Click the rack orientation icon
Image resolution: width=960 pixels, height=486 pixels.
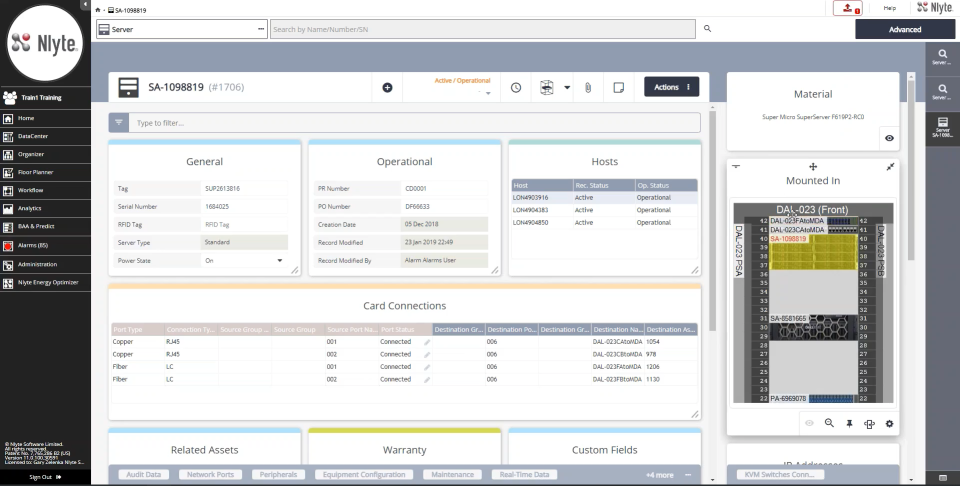click(x=869, y=424)
